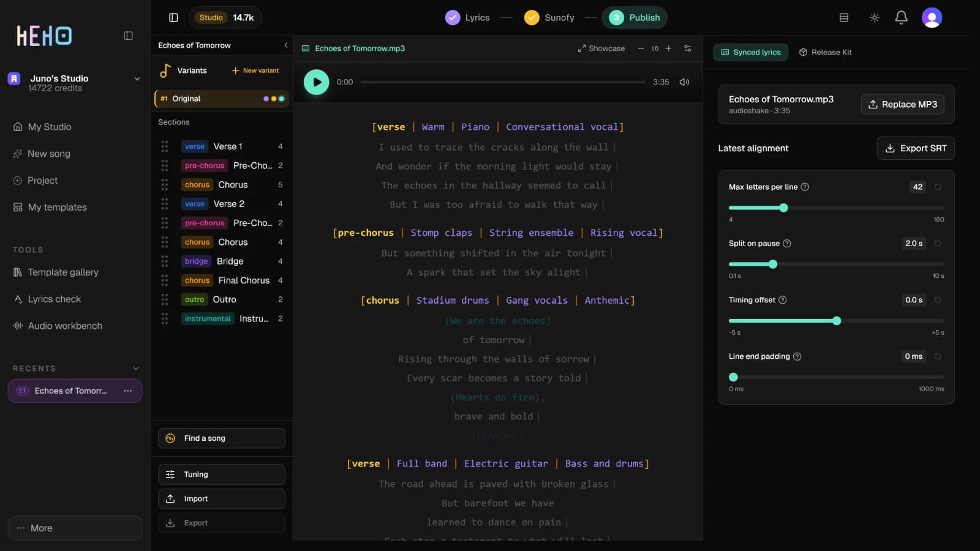This screenshot has height=551, width=980.
Task: Open the list view icon in header
Action: (843, 18)
